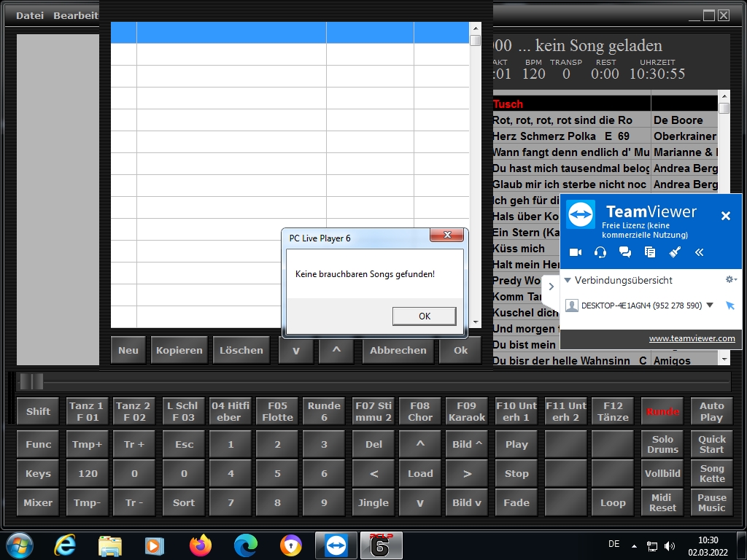This screenshot has height=560, width=747.
Task: Select the TeamViewer whiteboard brush icon
Action: click(x=675, y=252)
